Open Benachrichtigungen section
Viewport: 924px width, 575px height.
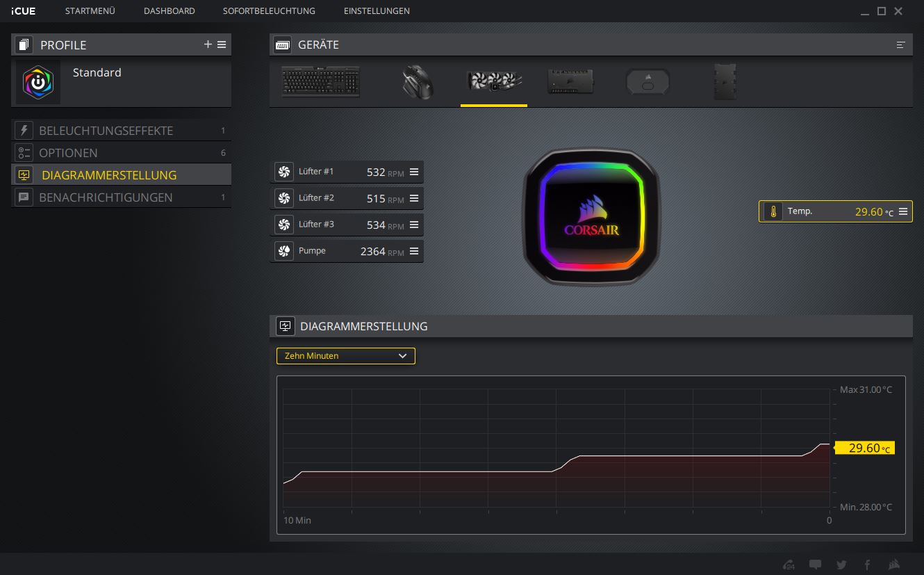click(122, 197)
